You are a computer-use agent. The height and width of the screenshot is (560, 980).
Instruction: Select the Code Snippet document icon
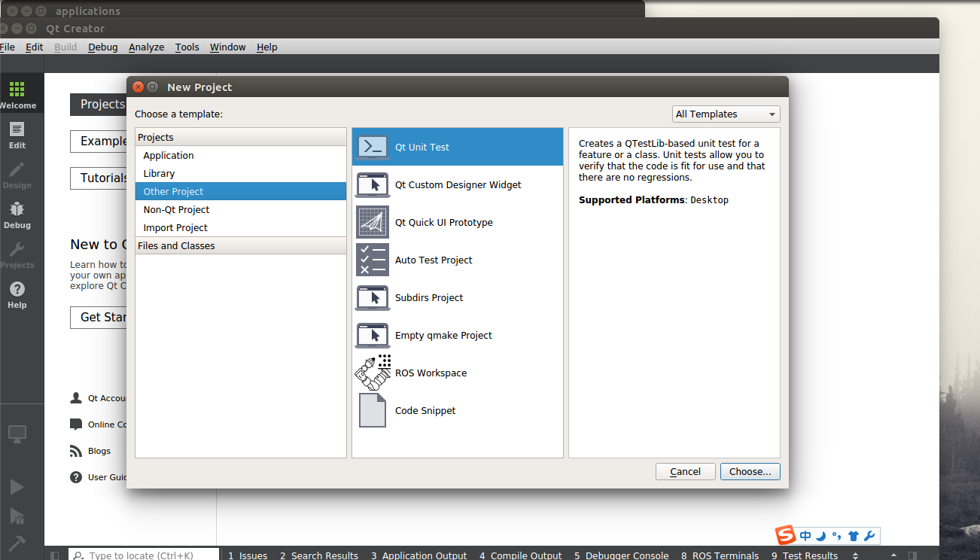point(373,410)
